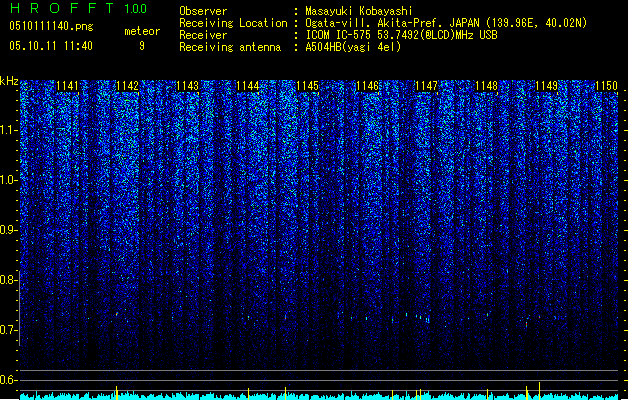Click the 1143 time marker

pos(187,86)
